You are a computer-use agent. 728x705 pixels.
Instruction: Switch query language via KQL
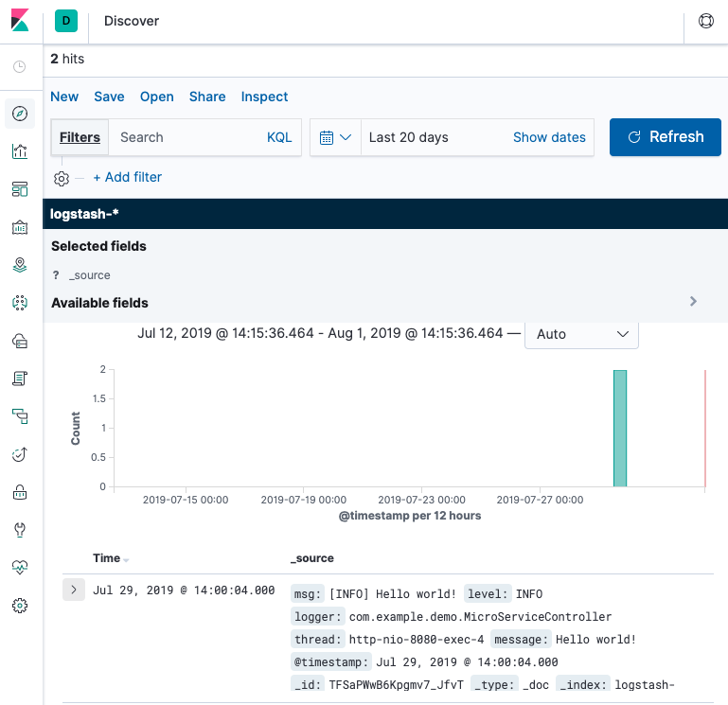pos(279,137)
